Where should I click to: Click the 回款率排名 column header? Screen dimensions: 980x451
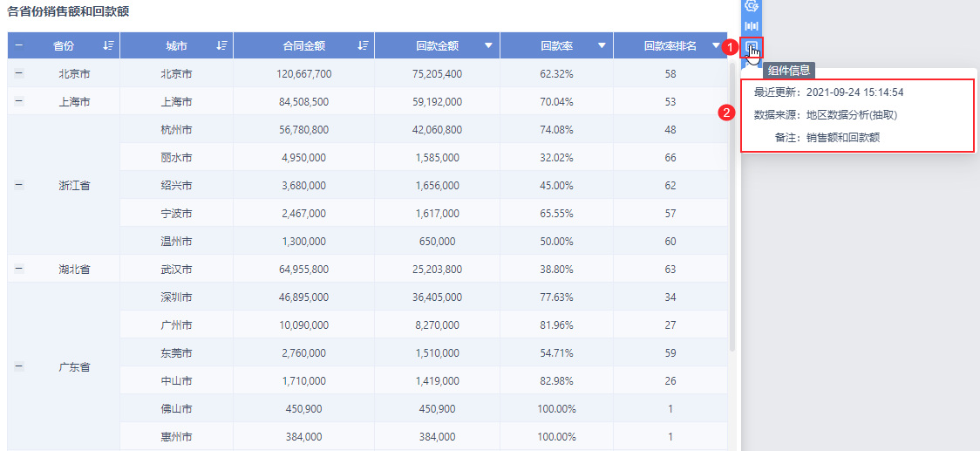[x=670, y=45]
